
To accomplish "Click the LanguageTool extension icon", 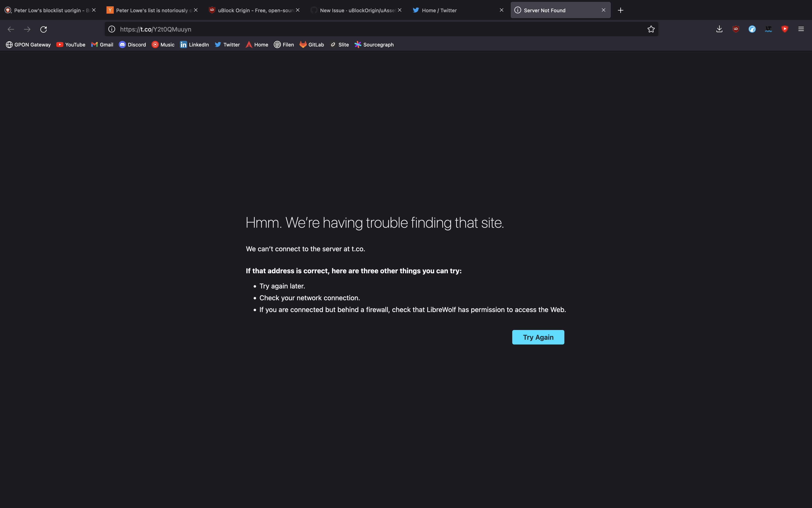I will pos(768,29).
